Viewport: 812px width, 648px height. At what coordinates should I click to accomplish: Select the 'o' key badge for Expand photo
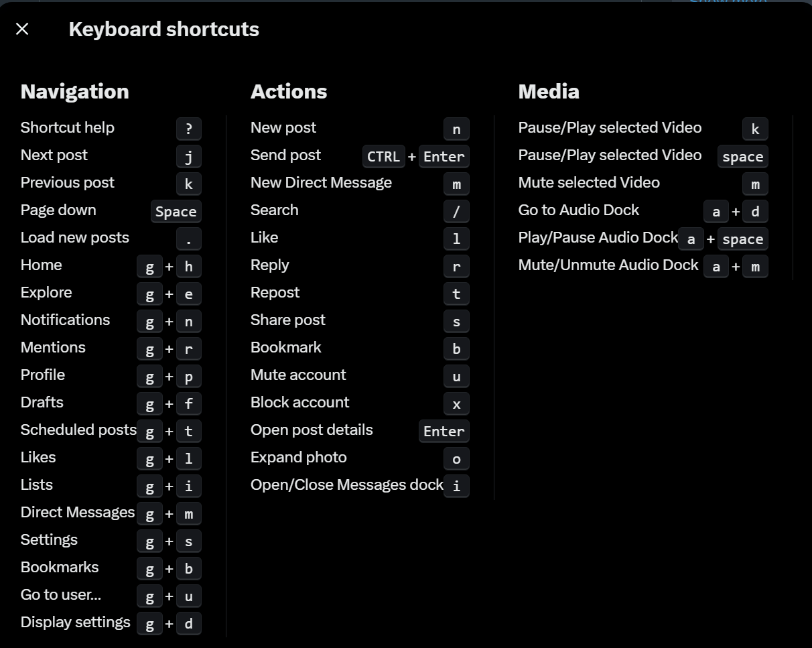pyautogui.click(x=456, y=458)
